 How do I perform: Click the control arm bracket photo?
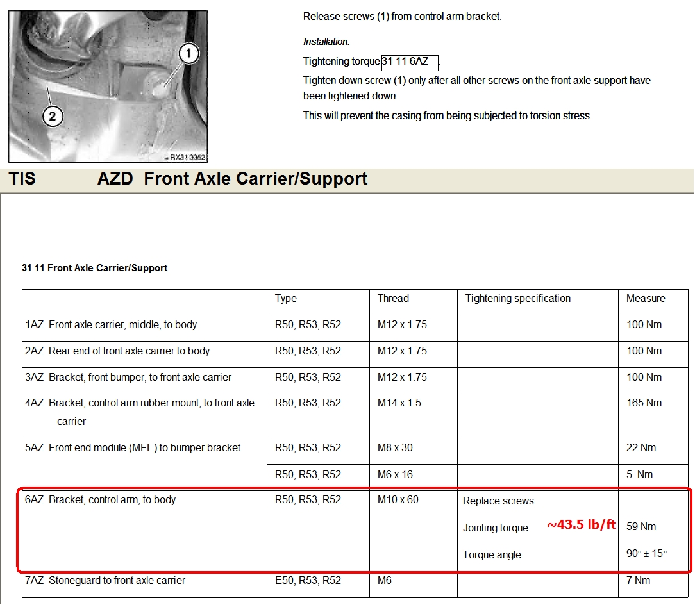tap(108, 87)
